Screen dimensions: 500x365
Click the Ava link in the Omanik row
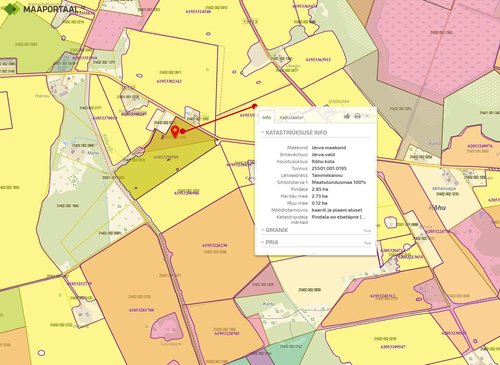coord(367,231)
